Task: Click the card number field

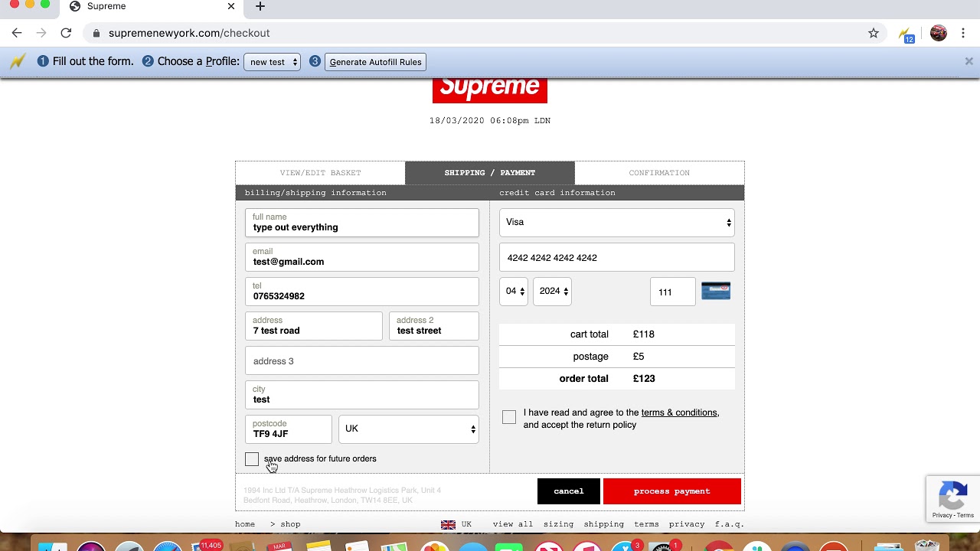Action: [617, 258]
